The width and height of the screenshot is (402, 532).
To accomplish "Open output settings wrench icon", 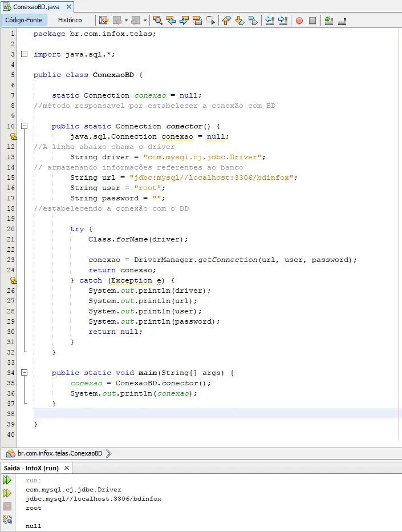I will pos(7,519).
